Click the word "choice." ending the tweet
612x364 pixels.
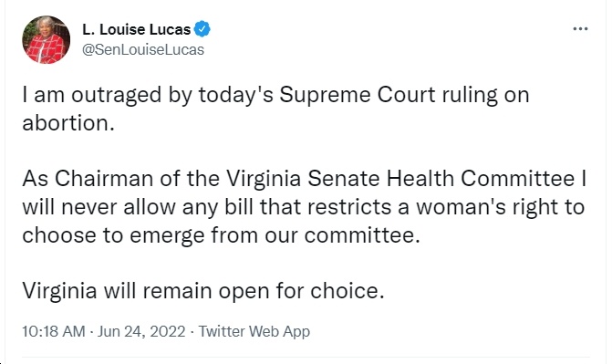pyautogui.click(x=347, y=291)
